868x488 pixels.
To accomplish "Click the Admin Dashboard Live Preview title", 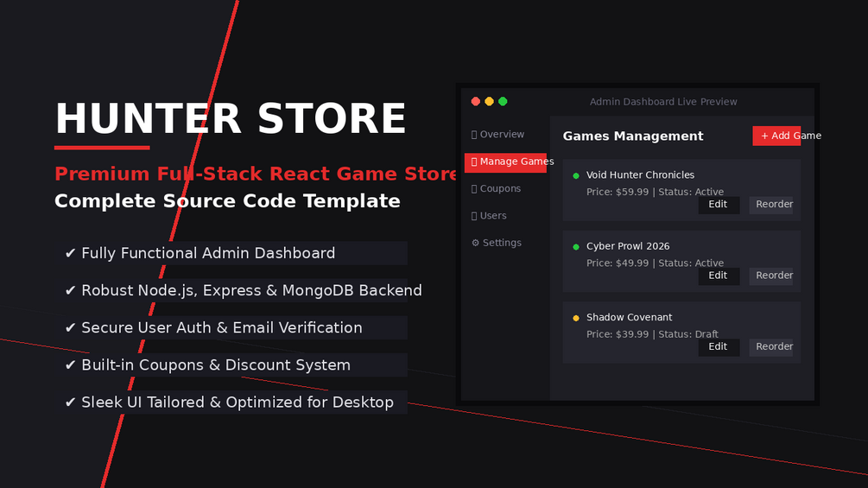I will click(x=663, y=102).
